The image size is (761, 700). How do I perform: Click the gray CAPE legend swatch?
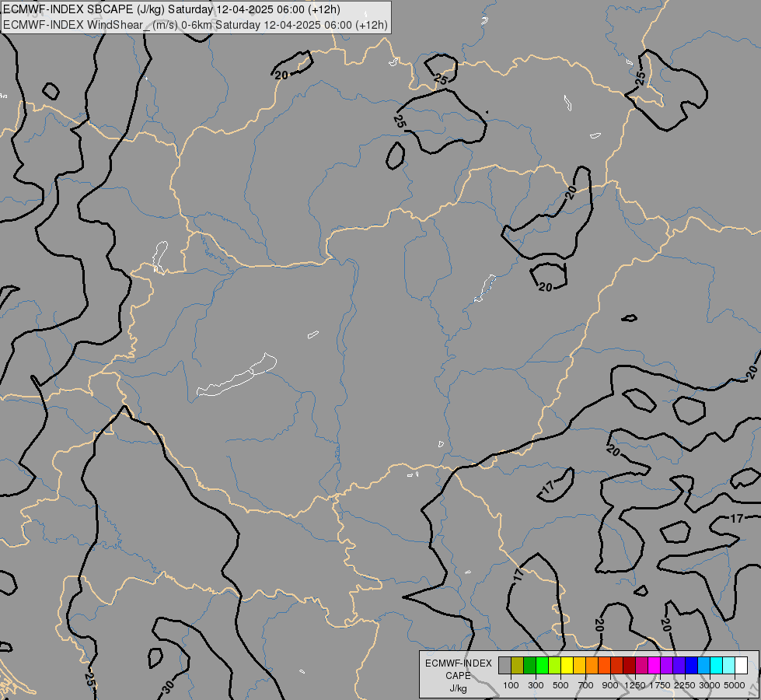click(504, 666)
